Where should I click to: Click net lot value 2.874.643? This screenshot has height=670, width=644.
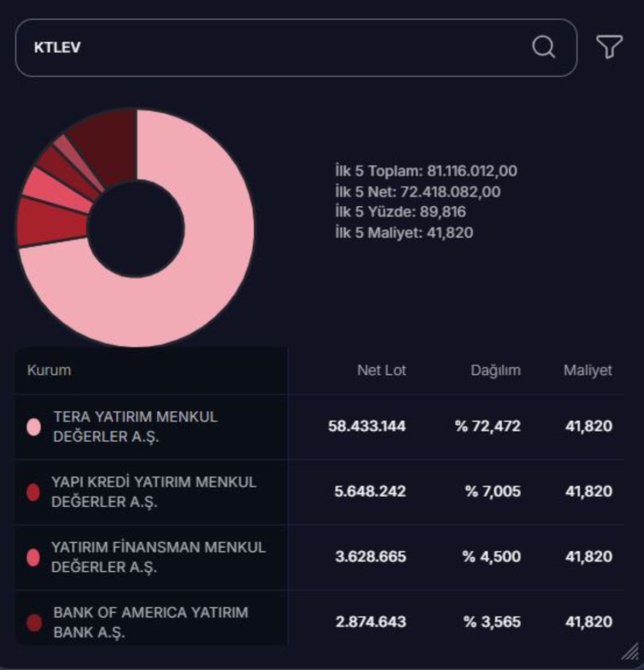(x=371, y=622)
